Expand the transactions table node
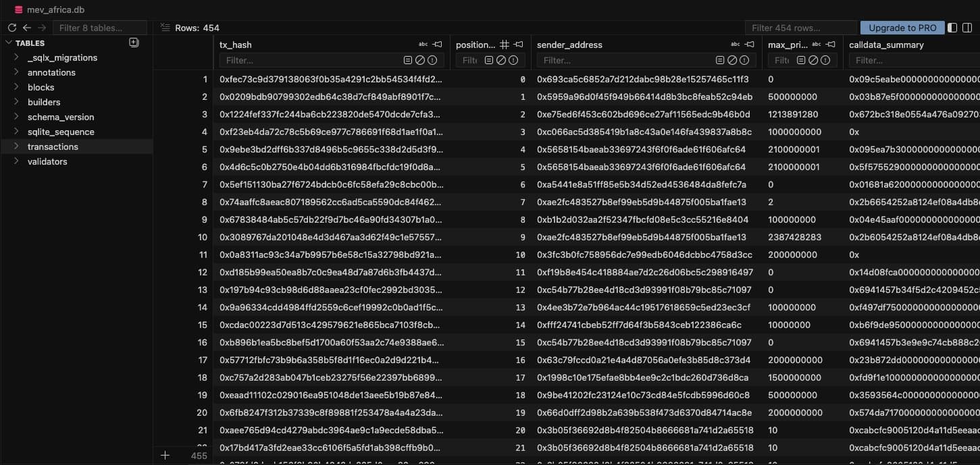This screenshot has height=465, width=980. click(16, 146)
